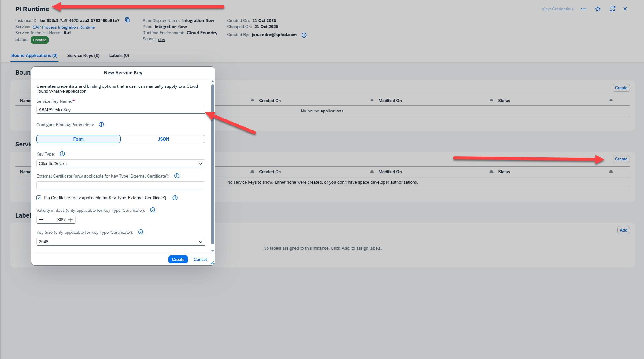Open info for Configure Binding Parameters
The image size is (644, 359).
click(101, 124)
